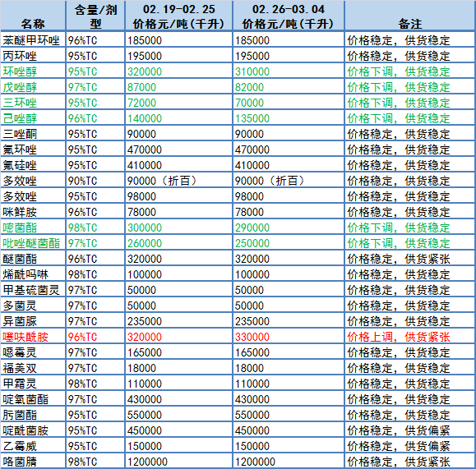The height and width of the screenshot is (469, 476).
Task: Click the 1200000 cell in the latest week
Action: pos(289,461)
